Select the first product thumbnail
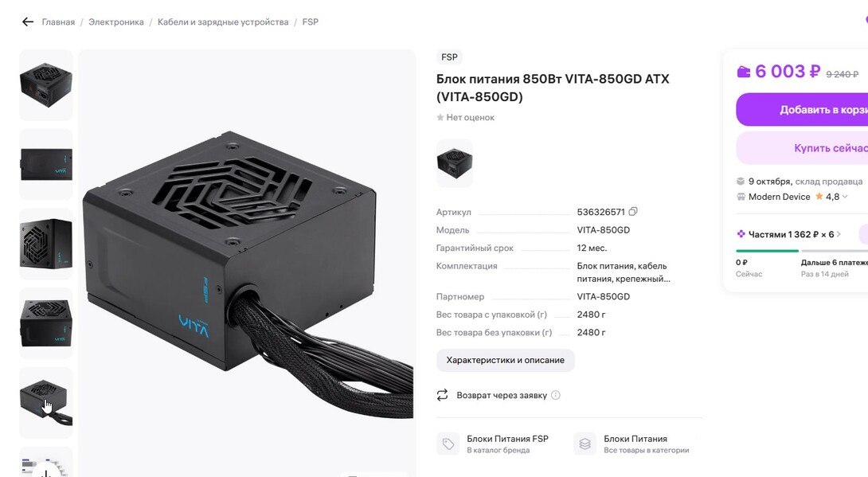 46,85
